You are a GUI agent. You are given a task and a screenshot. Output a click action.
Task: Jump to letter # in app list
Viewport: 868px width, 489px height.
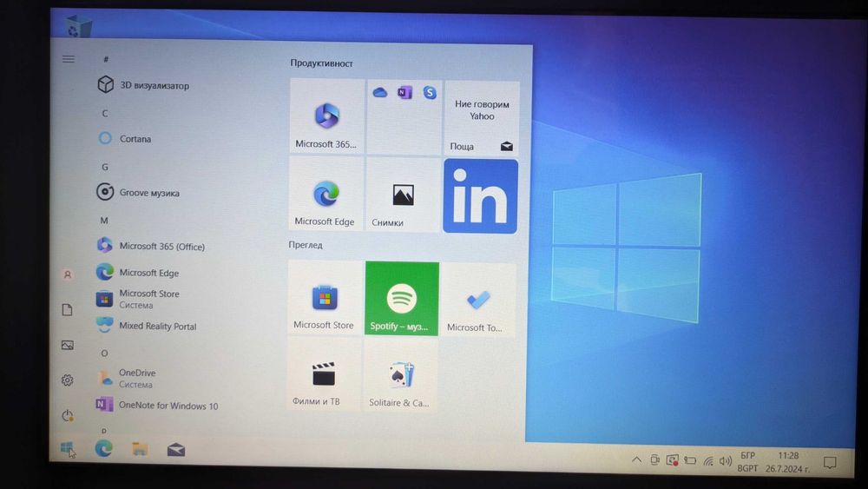[106, 59]
